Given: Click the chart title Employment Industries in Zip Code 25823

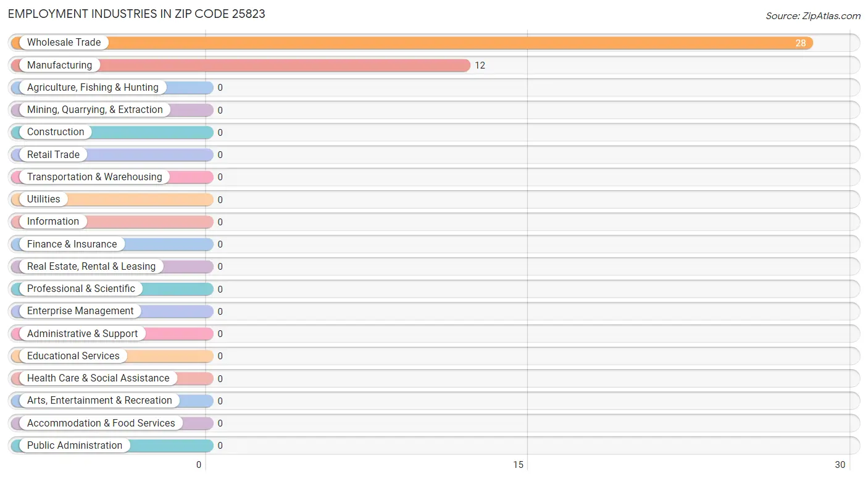Looking at the screenshot, I should coord(136,14).
